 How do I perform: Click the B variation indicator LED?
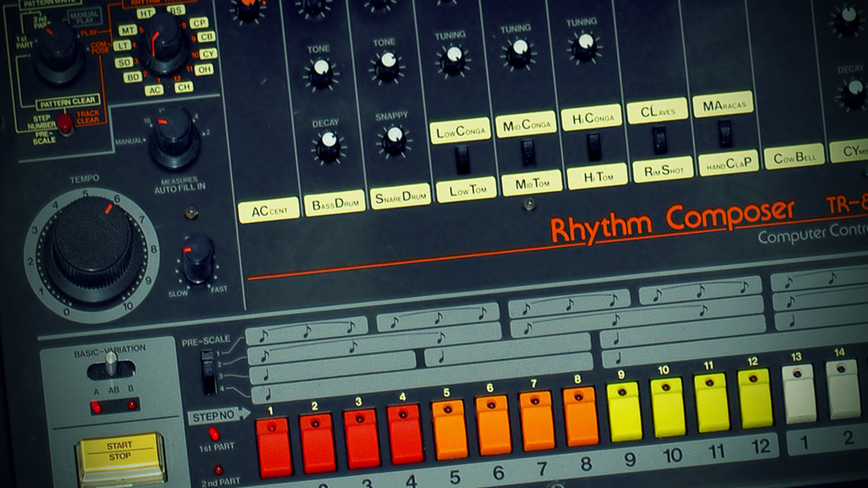click(x=133, y=405)
